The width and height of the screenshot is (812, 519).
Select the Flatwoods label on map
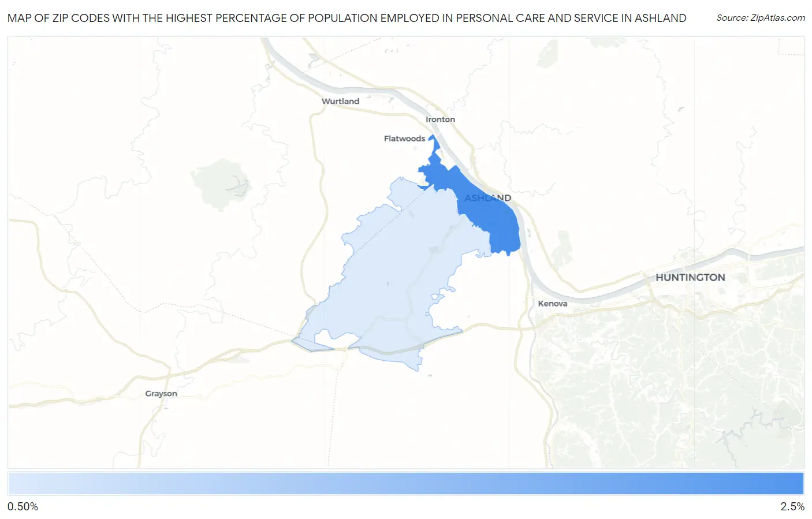pyautogui.click(x=404, y=139)
